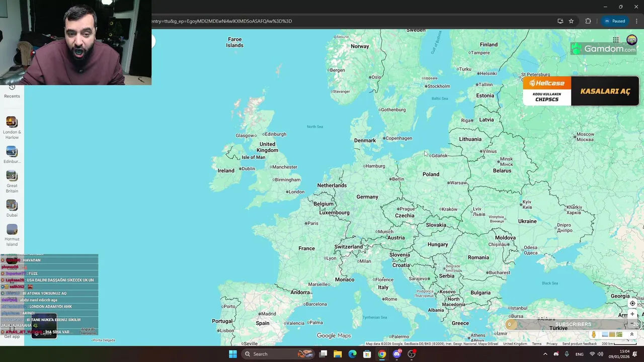644x362 pixels.
Task: Click the Paris city label on map
Action: coord(312,223)
